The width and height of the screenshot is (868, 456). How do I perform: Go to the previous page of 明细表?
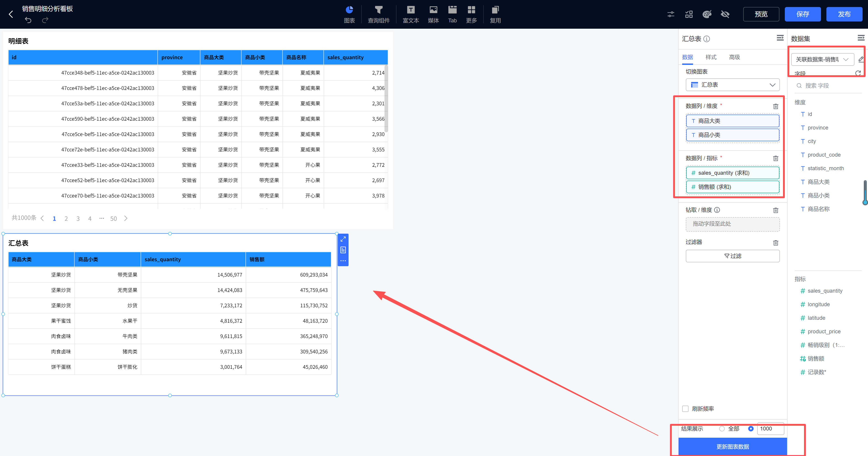tap(42, 218)
